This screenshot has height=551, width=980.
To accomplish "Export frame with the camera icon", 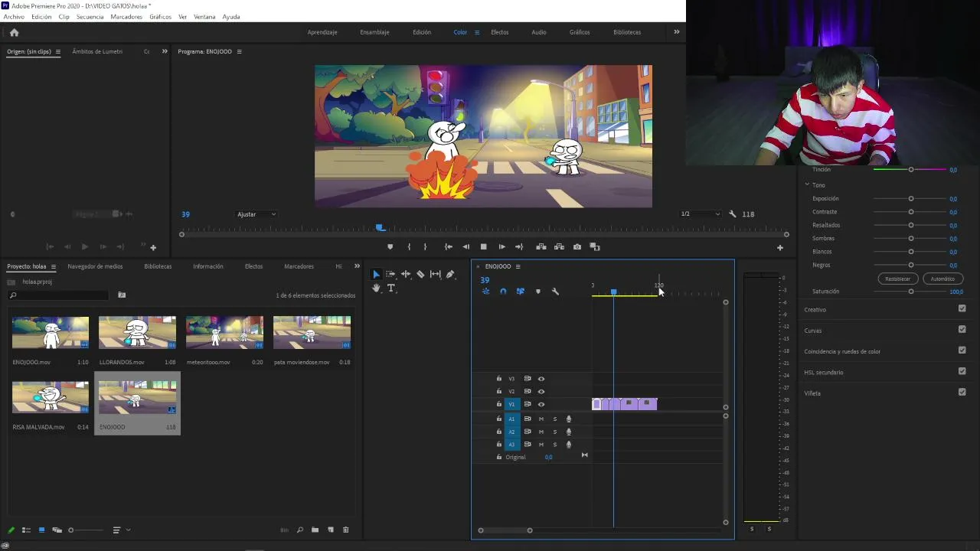I will tap(577, 247).
